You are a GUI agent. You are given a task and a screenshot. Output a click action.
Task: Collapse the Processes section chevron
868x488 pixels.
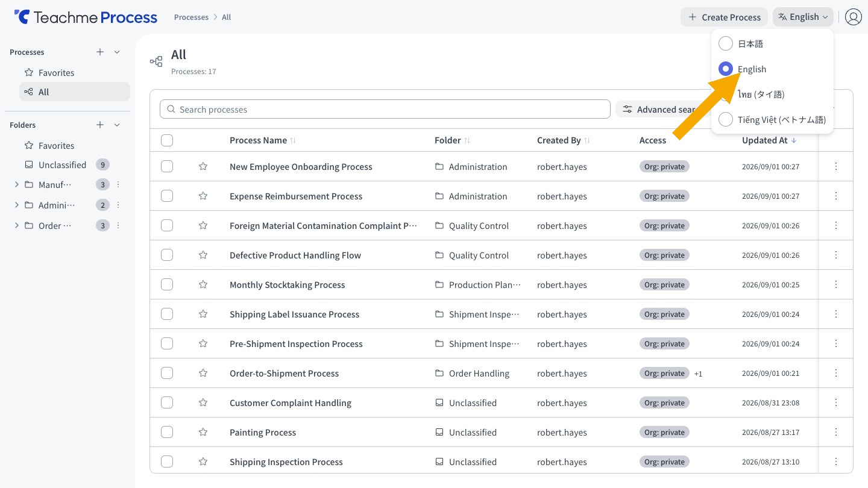click(117, 52)
